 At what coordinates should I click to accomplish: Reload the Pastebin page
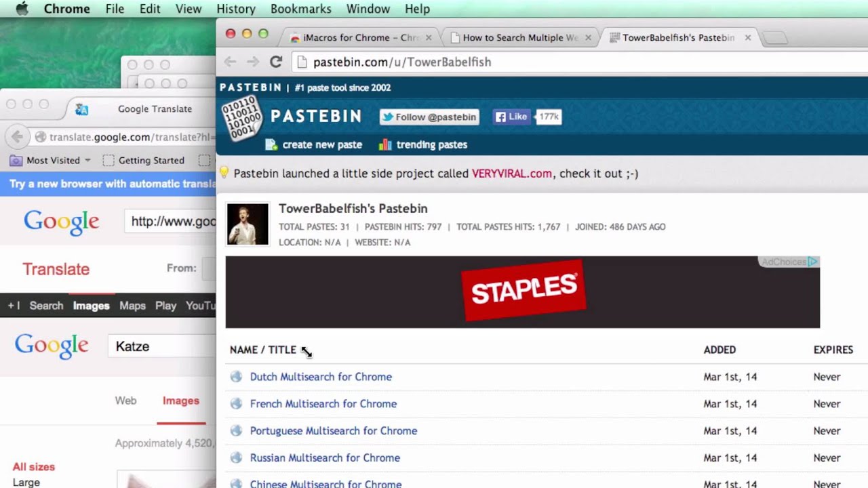276,62
